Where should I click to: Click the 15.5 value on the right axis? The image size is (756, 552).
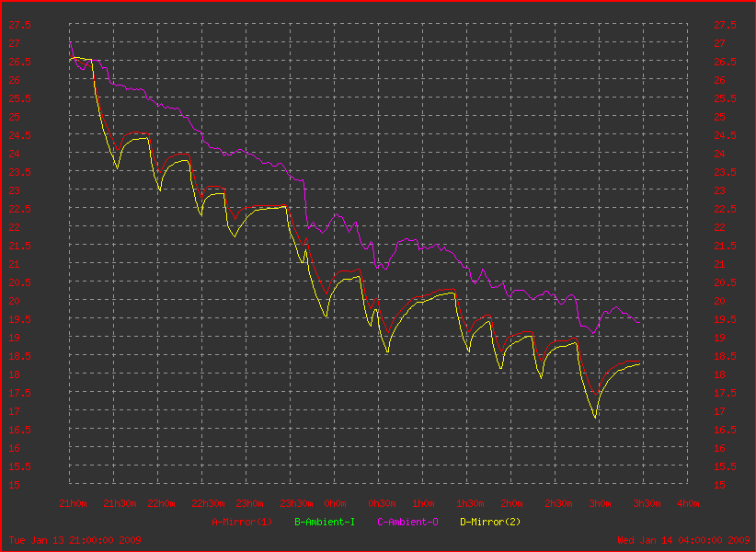pyautogui.click(x=725, y=466)
